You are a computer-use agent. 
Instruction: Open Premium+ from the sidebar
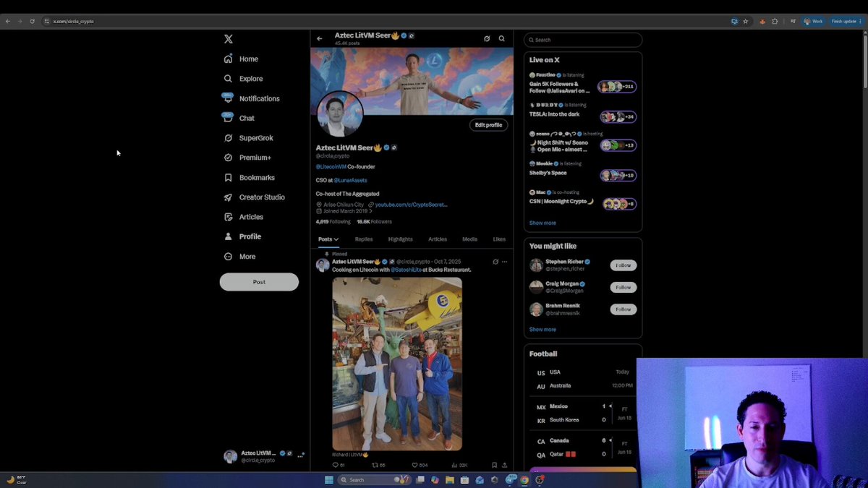click(247, 158)
